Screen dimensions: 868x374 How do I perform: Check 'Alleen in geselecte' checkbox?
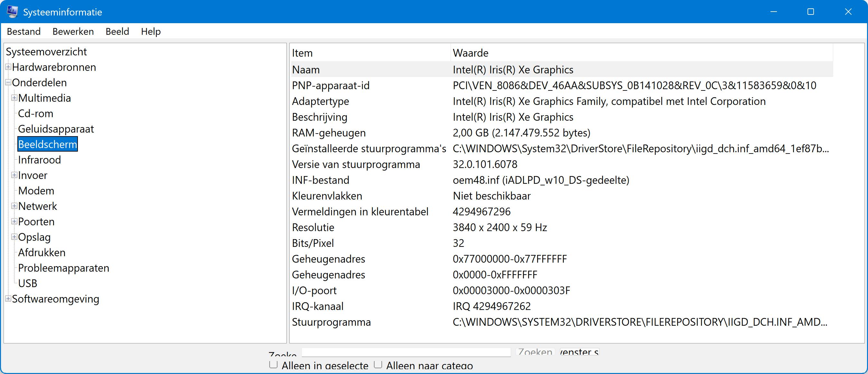click(x=273, y=365)
